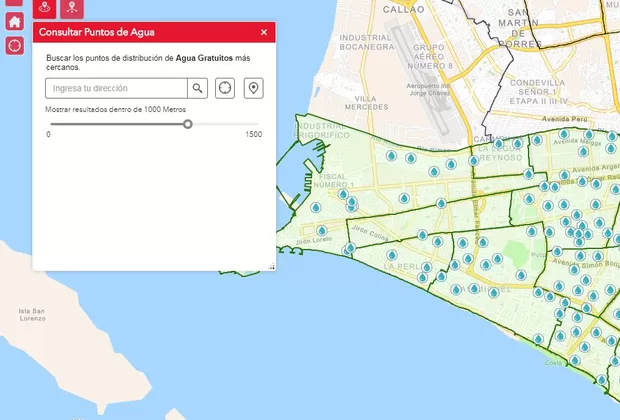Open the second red widget icon at top

[72, 8]
